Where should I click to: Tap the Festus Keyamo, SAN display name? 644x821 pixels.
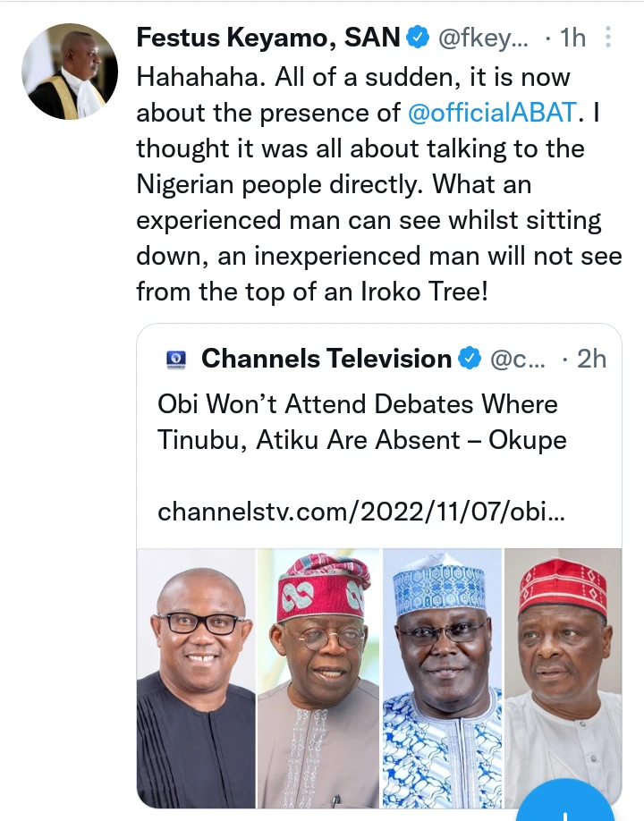pos(267,38)
